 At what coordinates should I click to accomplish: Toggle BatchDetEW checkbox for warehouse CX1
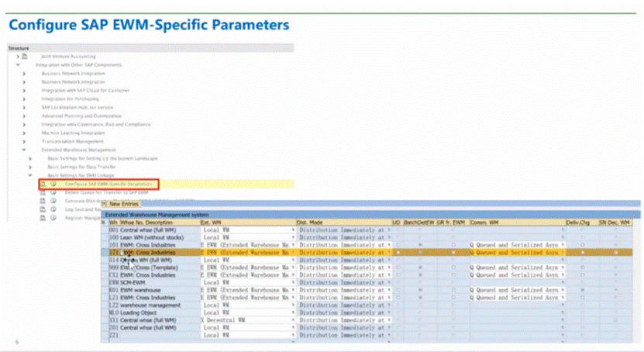[x=420, y=275]
